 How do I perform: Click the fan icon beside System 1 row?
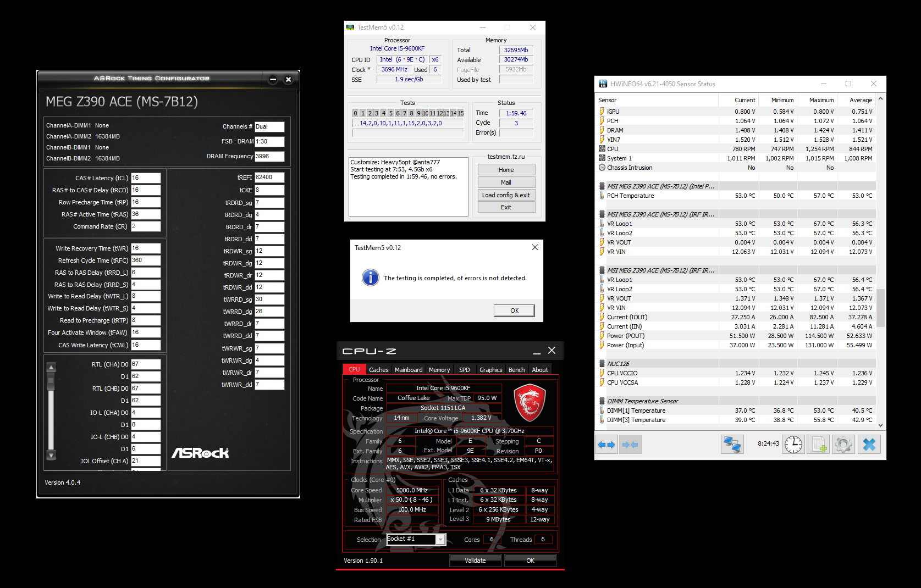point(602,158)
